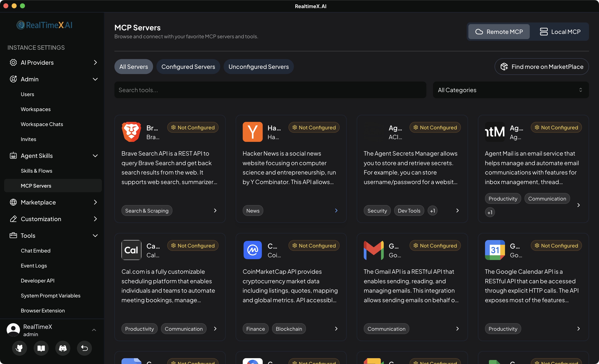This screenshot has width=599, height=364.
Task: Open Developer API settings link
Action: (37, 281)
